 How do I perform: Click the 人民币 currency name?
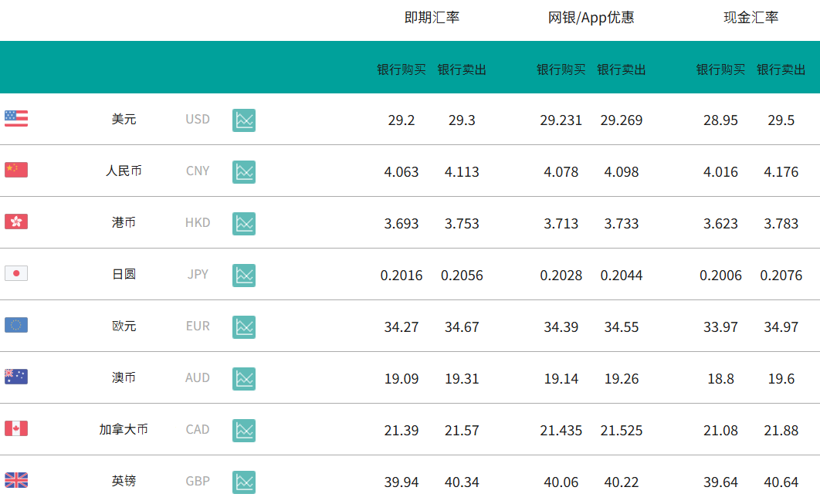point(124,171)
